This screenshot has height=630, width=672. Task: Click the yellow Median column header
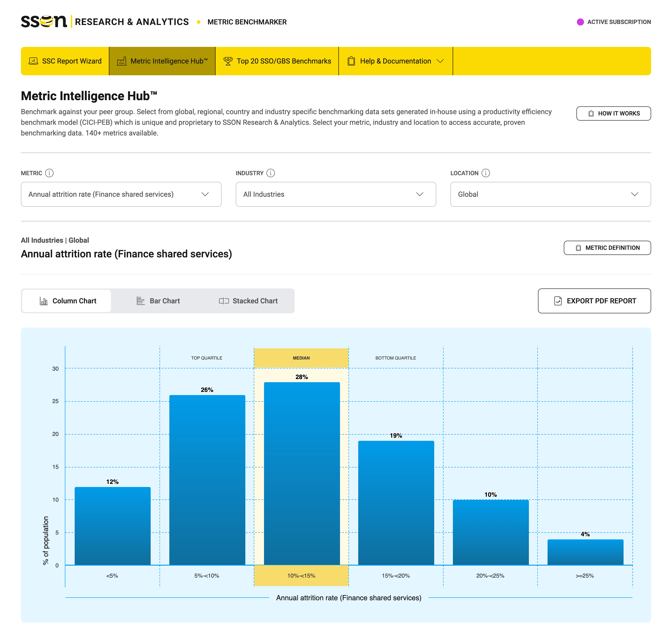[x=301, y=358]
